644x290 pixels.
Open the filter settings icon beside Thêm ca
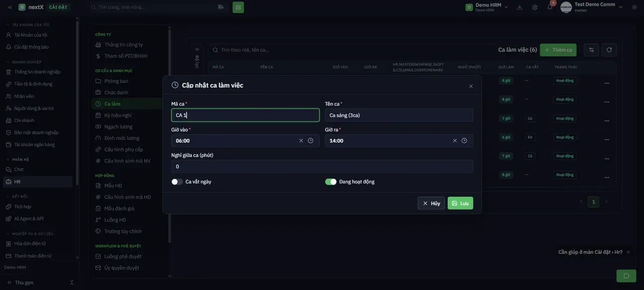coord(591,50)
